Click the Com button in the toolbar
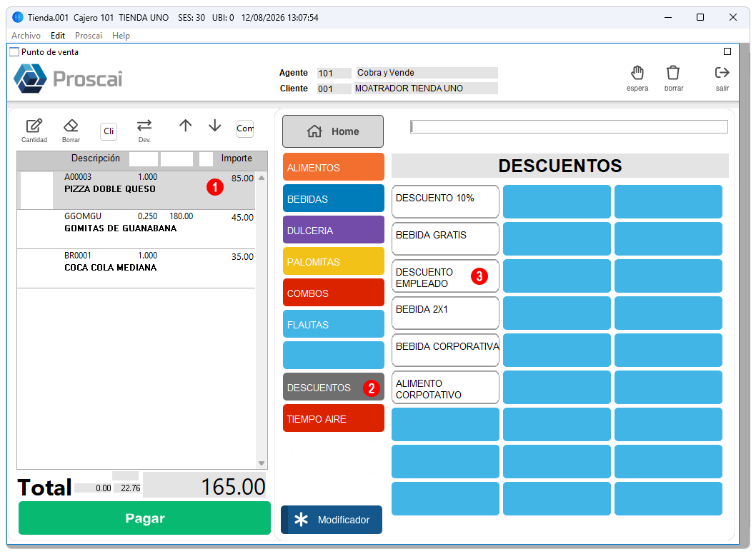 (x=245, y=129)
